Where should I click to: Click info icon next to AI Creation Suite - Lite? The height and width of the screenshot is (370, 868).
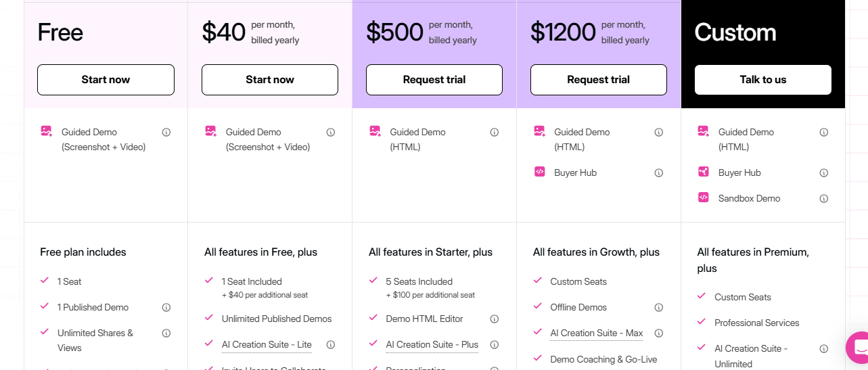(331, 345)
